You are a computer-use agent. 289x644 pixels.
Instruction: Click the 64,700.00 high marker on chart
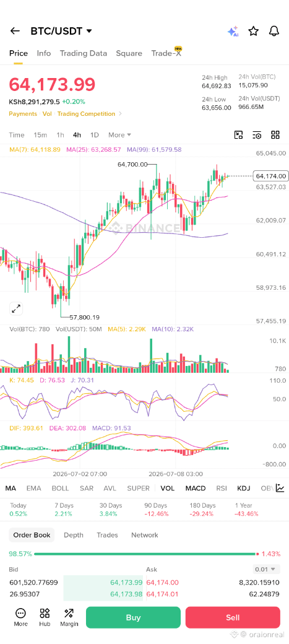132,164
